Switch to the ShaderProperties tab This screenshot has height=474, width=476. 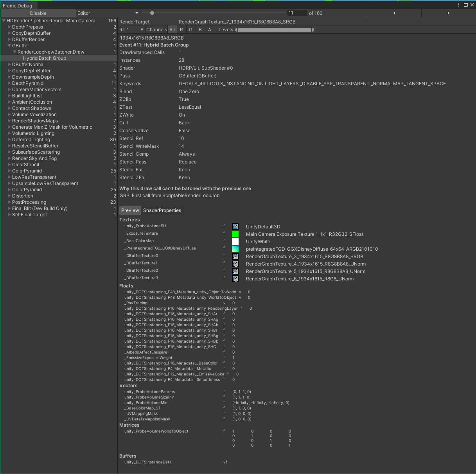point(162,210)
